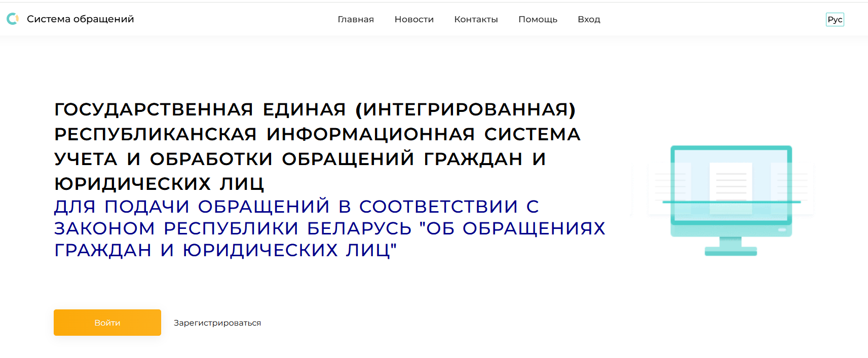The width and height of the screenshot is (868, 358).
Task: Click the 'Система обращений' site title
Action: 80,19
